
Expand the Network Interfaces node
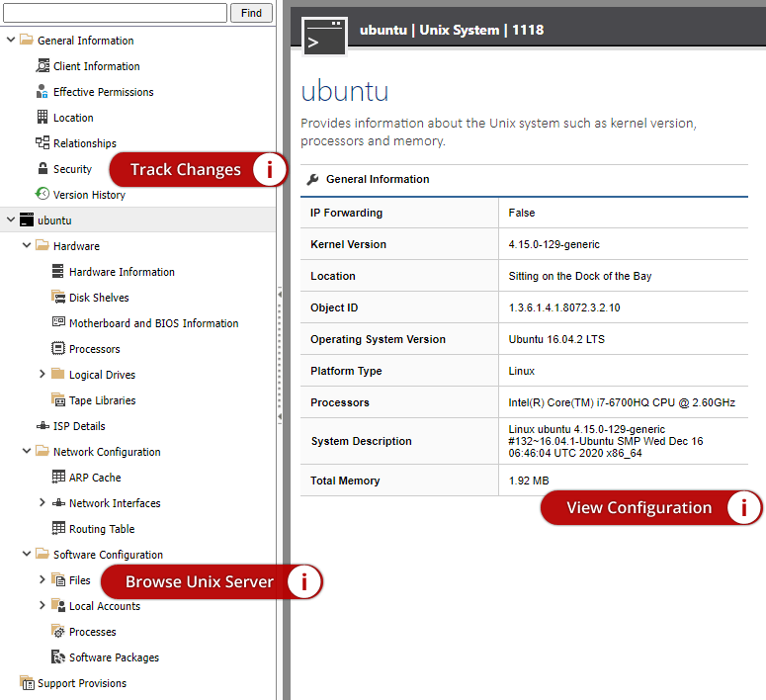point(43,503)
